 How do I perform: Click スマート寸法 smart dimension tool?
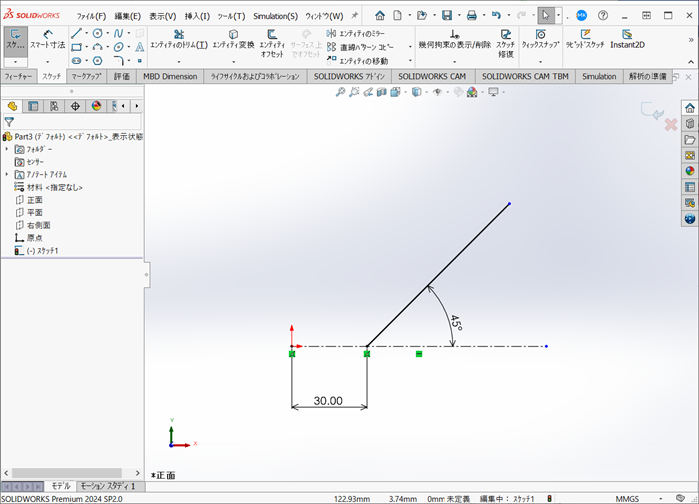[x=48, y=40]
